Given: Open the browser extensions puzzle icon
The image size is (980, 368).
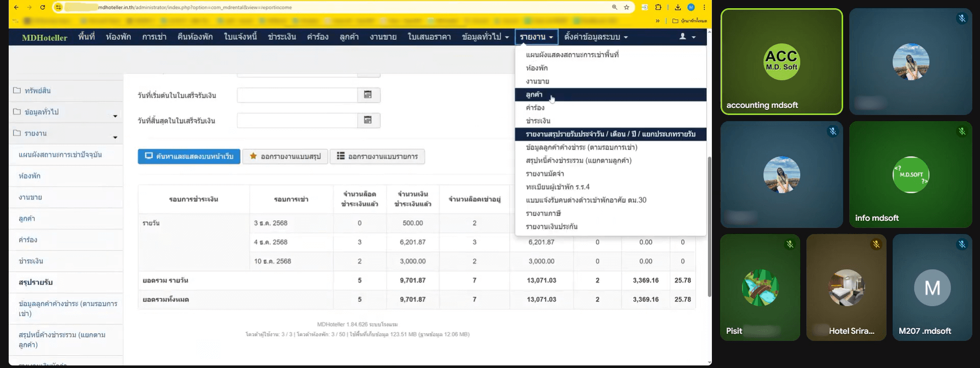Looking at the screenshot, I should point(658,7).
